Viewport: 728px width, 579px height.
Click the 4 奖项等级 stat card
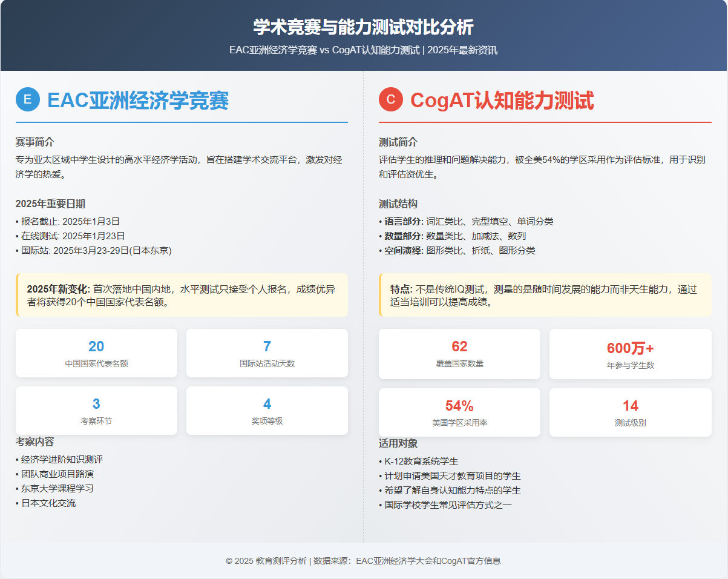click(x=267, y=411)
